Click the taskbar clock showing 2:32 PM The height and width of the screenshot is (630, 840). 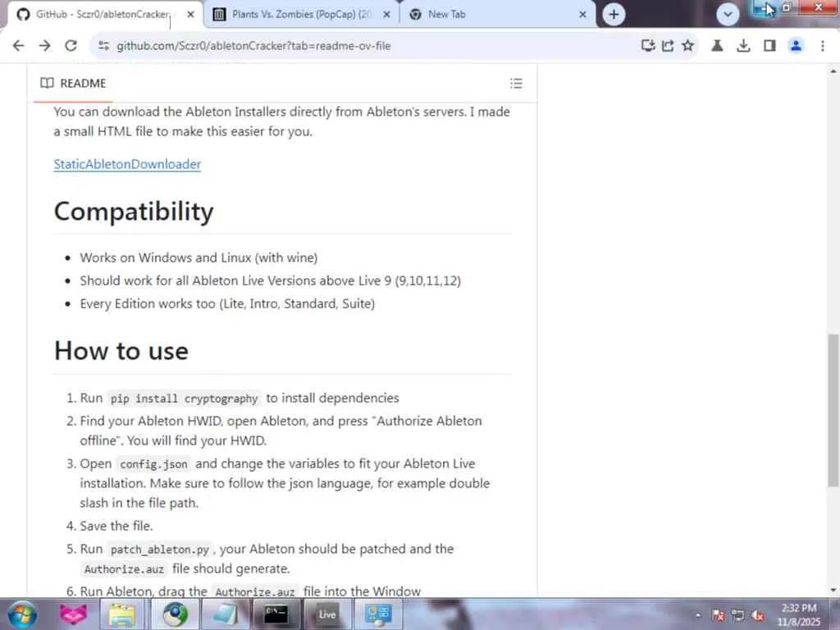click(x=799, y=614)
